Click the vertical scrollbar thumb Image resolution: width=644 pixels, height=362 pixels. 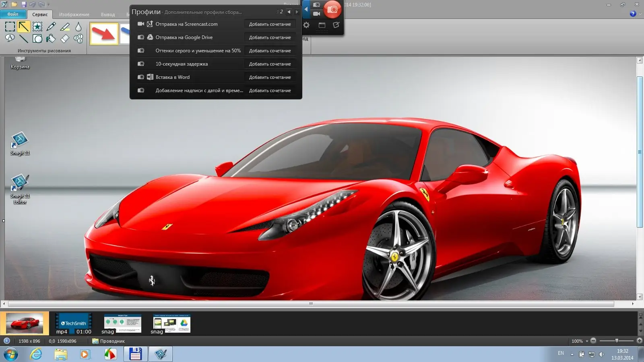coord(640,152)
